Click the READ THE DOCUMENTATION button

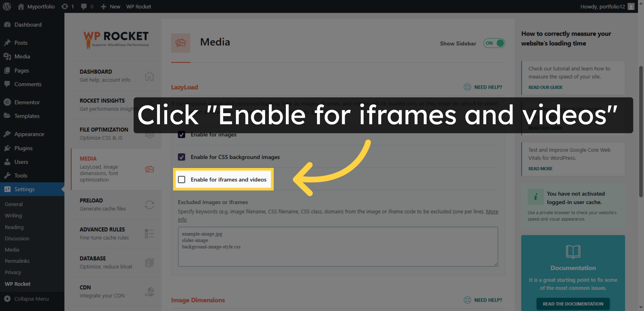coord(573,304)
